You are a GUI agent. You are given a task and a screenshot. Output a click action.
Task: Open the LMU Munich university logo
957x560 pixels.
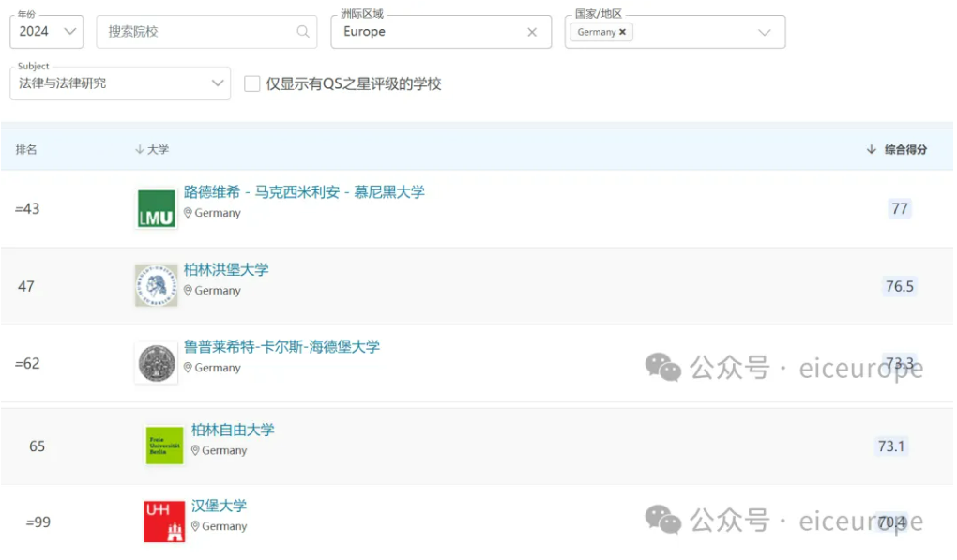tap(157, 208)
